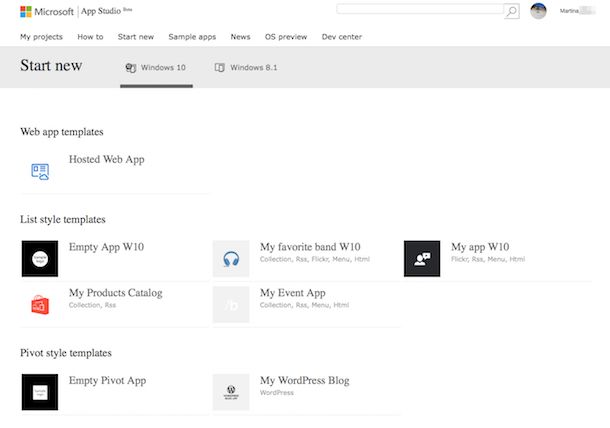
Task: Open the News menu item
Action: [240, 37]
